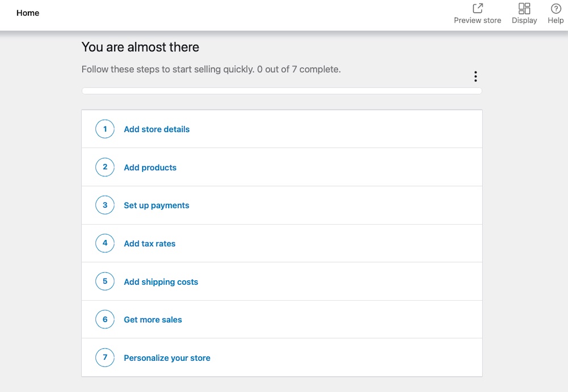This screenshot has width=568, height=392.
Task: Click the step 3 circle icon
Action: click(105, 205)
